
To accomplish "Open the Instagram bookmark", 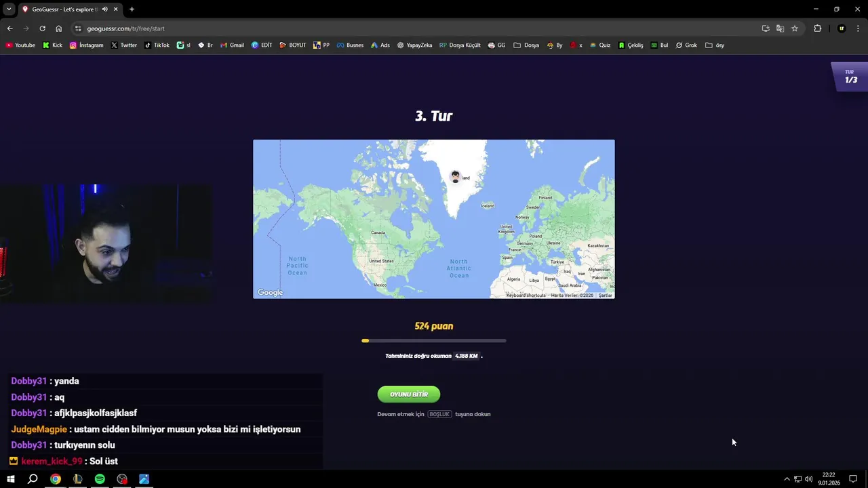I will click(x=86, y=45).
